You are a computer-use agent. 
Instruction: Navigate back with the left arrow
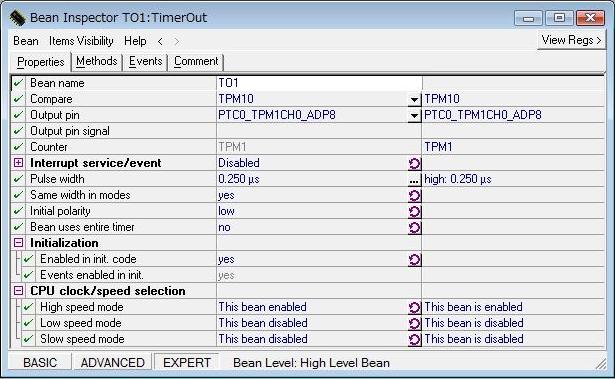coord(160,41)
